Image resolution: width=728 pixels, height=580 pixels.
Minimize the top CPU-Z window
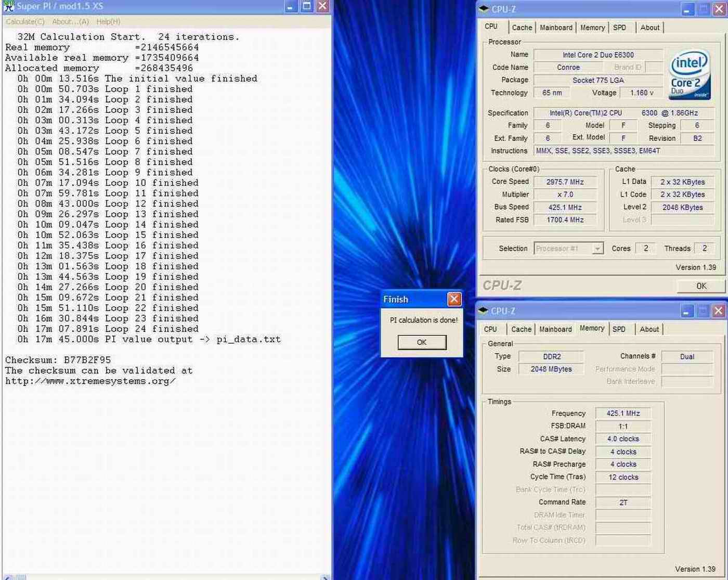[x=687, y=9]
